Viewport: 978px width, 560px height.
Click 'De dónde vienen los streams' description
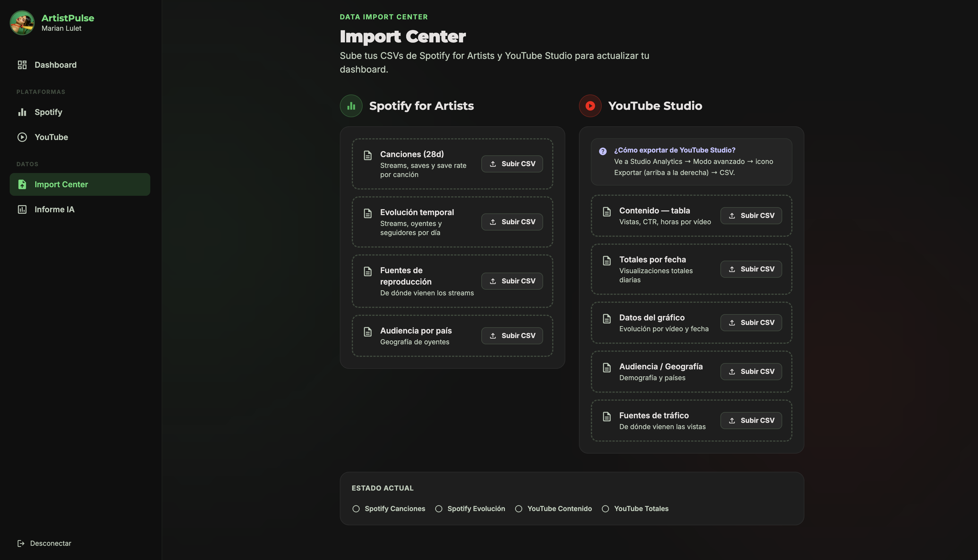click(427, 293)
